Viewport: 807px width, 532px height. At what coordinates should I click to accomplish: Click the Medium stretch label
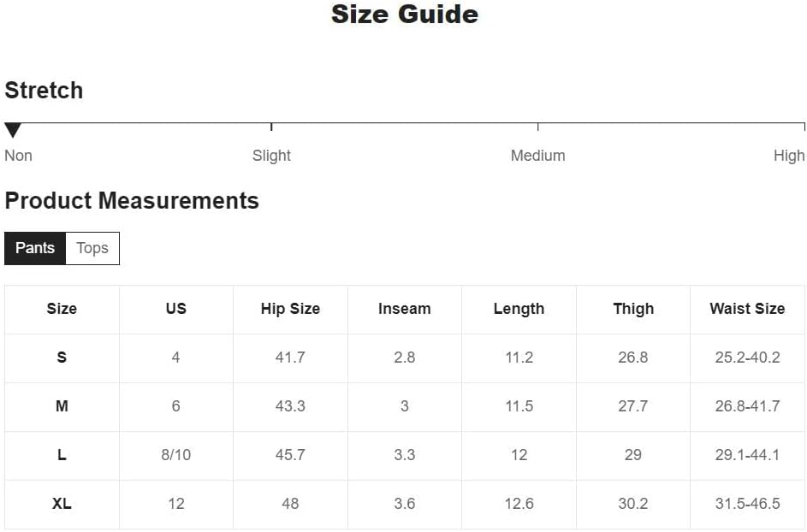pos(537,156)
